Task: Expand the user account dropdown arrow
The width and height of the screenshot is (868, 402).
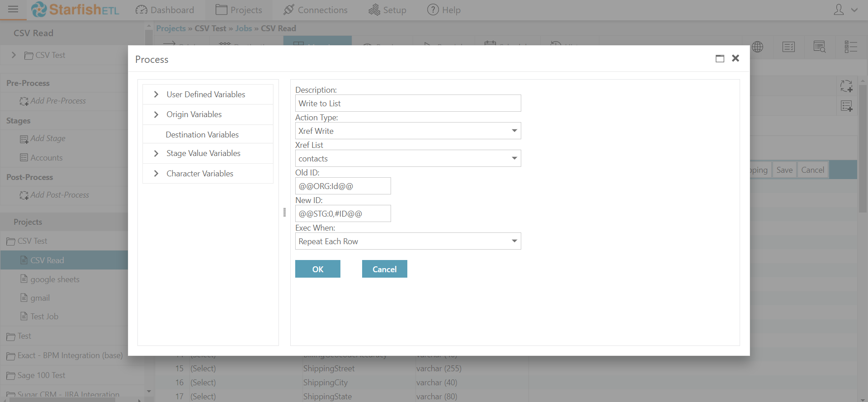Action: [854, 10]
